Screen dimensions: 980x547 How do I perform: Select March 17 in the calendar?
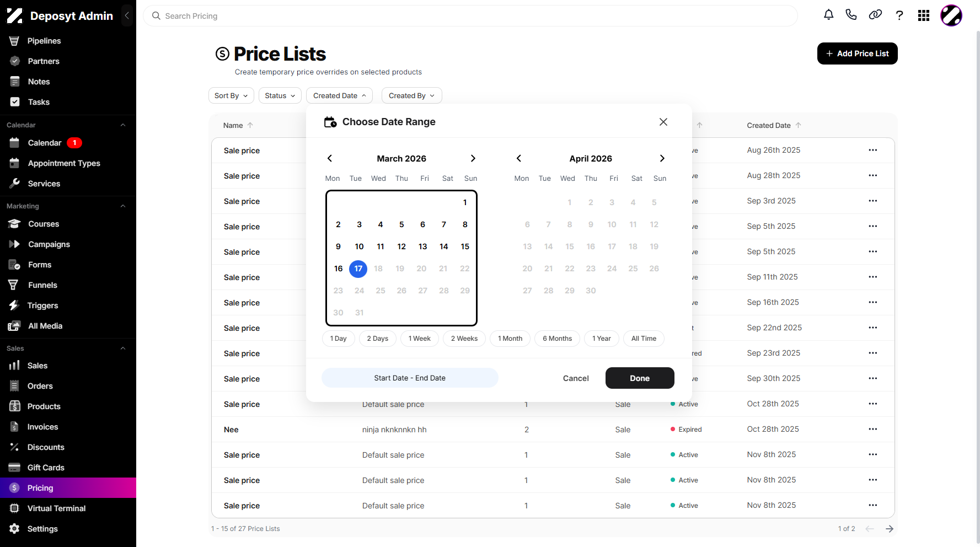[x=358, y=269]
